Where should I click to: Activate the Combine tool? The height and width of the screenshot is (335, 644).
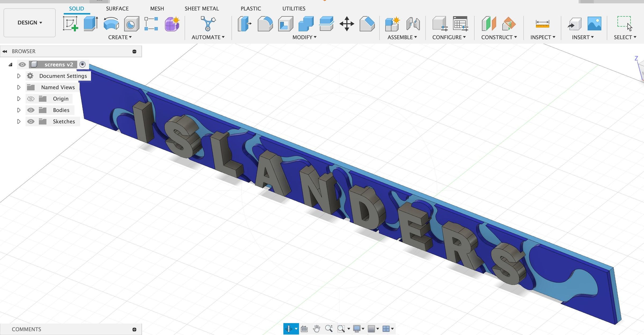click(x=306, y=24)
